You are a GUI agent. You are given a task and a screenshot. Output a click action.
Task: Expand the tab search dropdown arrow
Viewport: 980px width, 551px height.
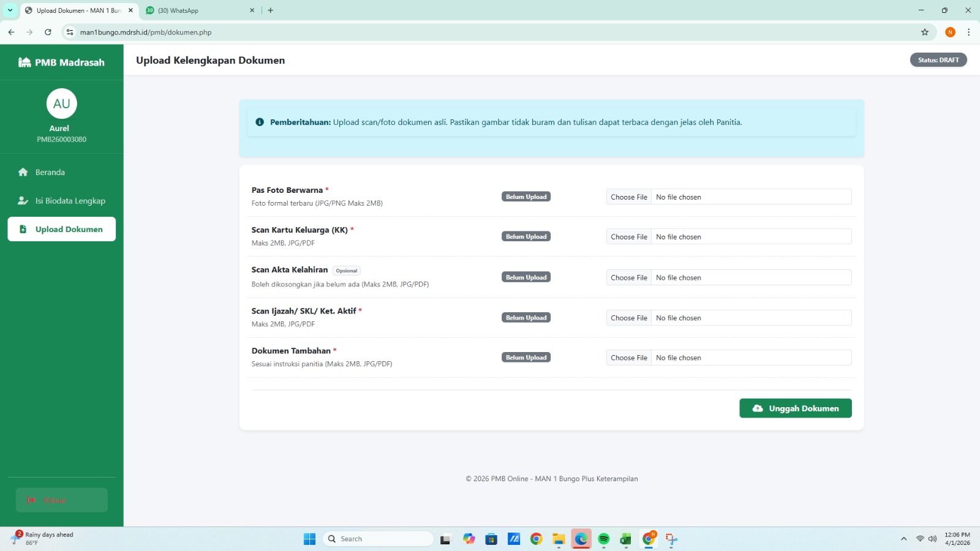10,10
